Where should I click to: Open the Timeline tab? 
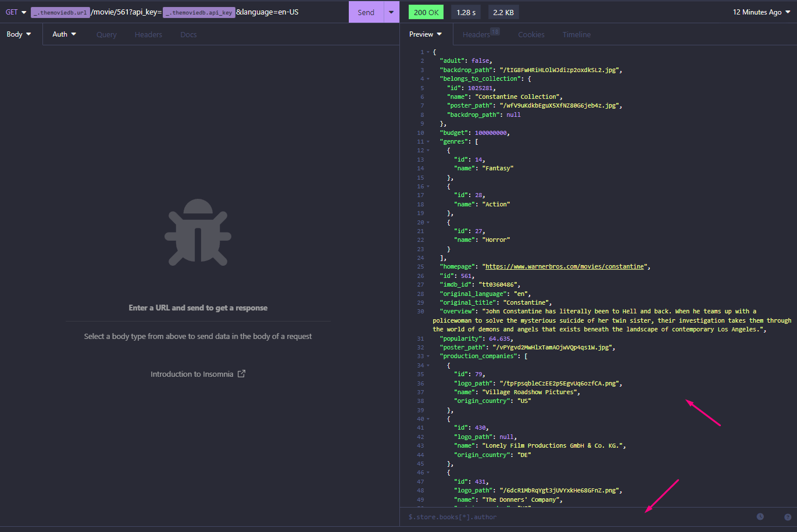(x=577, y=34)
